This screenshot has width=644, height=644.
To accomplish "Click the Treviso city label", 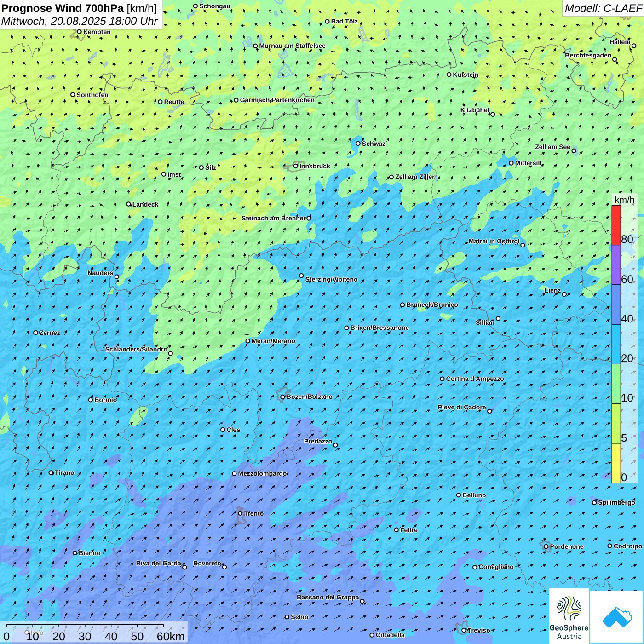I will 479,630.
